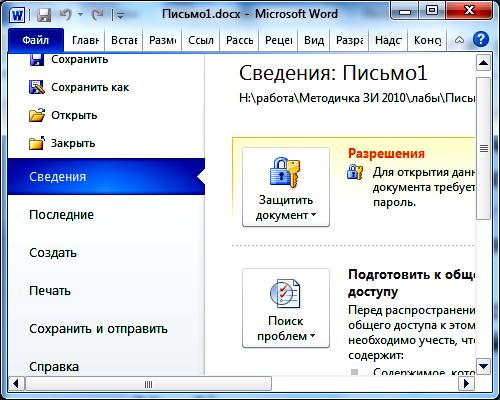Switch to the Надстройки ribbon tab
Screen dimensions: 500x400
388,40
